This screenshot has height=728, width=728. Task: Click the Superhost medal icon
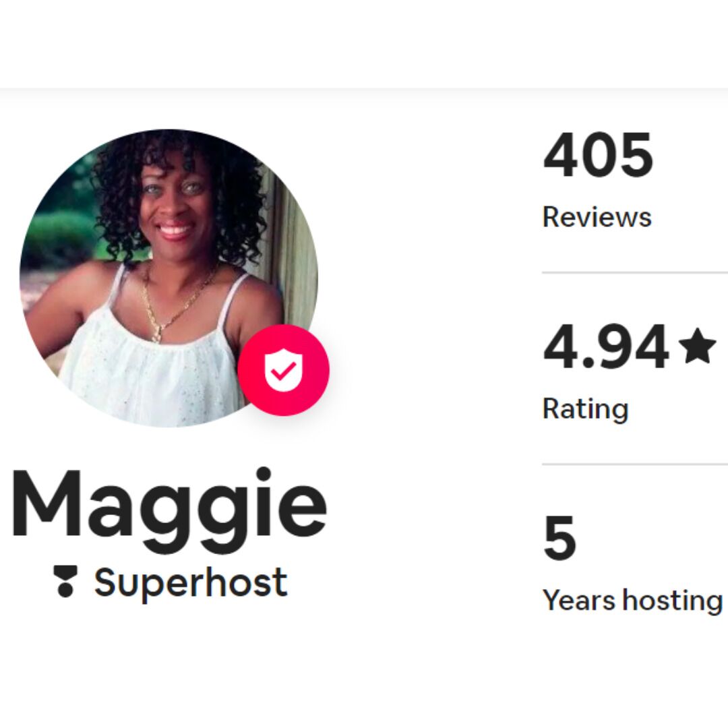tap(65, 581)
